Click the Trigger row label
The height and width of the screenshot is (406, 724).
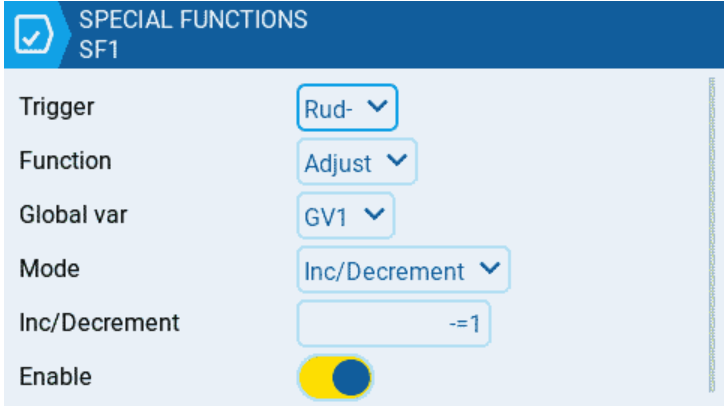click(57, 107)
